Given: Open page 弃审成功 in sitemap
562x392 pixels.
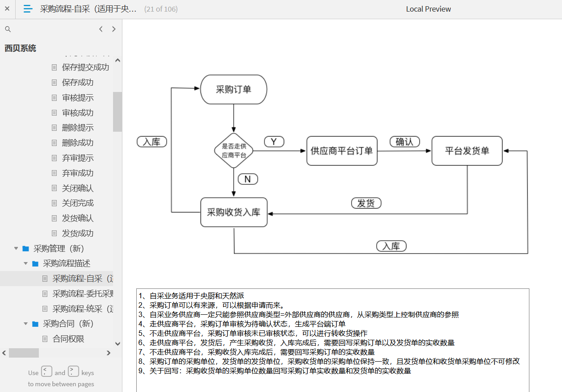Looking at the screenshot, I should (x=78, y=173).
